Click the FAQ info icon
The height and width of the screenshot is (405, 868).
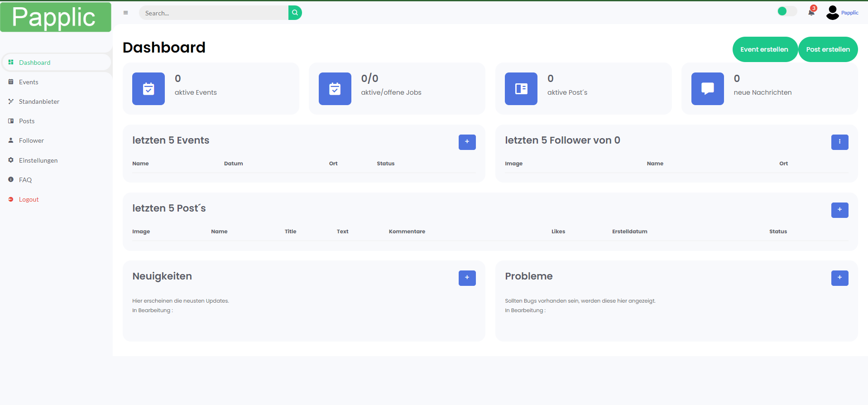11,179
